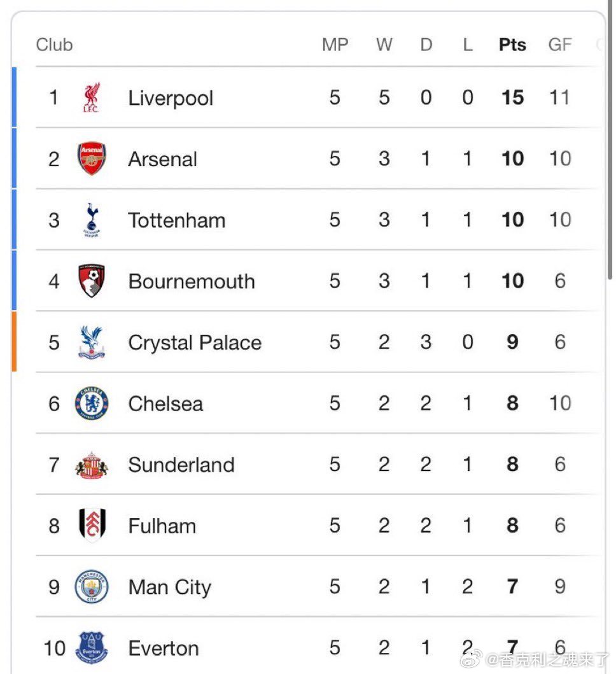616x674 pixels.
Task: Select Sunderland's points value 8
Action: (512, 464)
